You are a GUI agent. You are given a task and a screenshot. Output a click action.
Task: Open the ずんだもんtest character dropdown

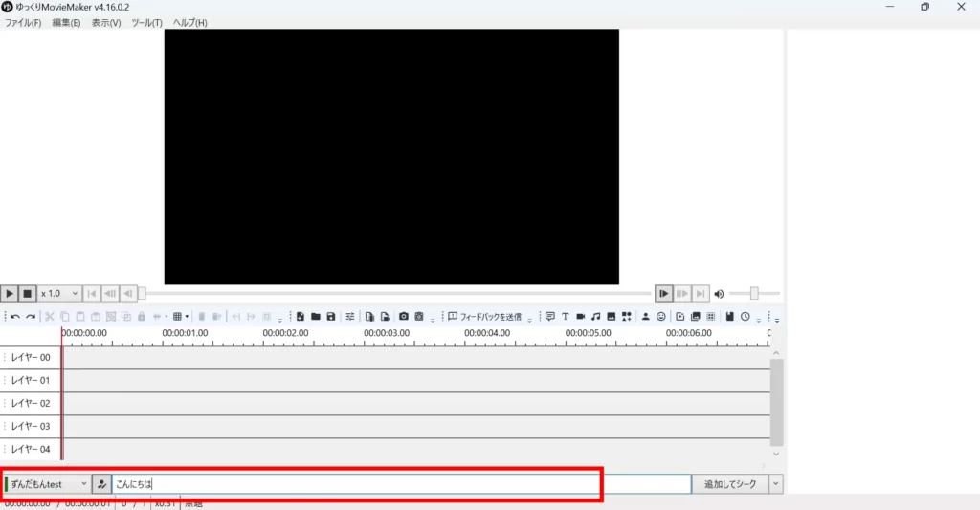tap(47, 484)
